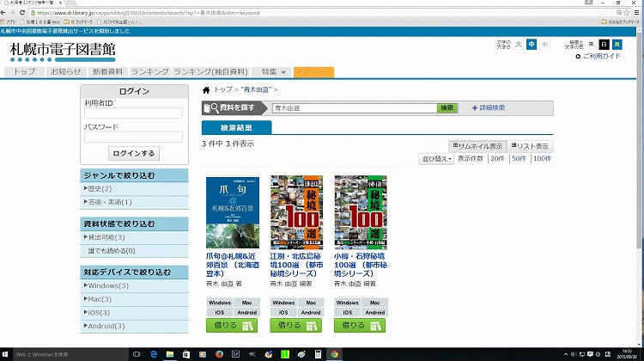Filter by Android(3) device
This screenshot has width=644, height=361.
(x=134, y=326)
